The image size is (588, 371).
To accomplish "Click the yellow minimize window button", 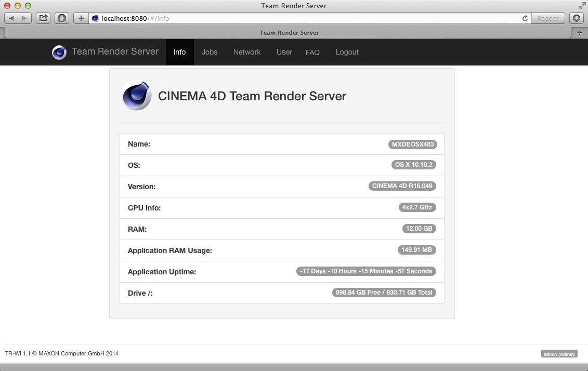I will coord(18,6).
